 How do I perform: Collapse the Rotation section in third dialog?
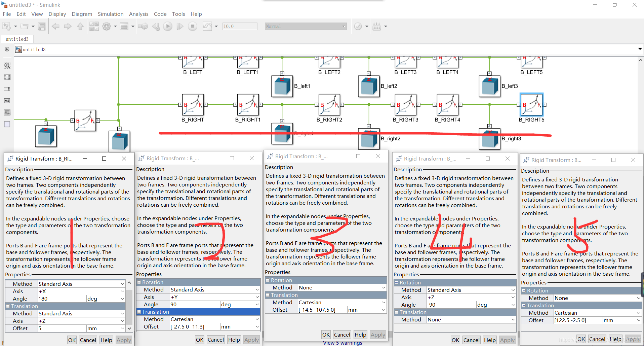pos(268,280)
